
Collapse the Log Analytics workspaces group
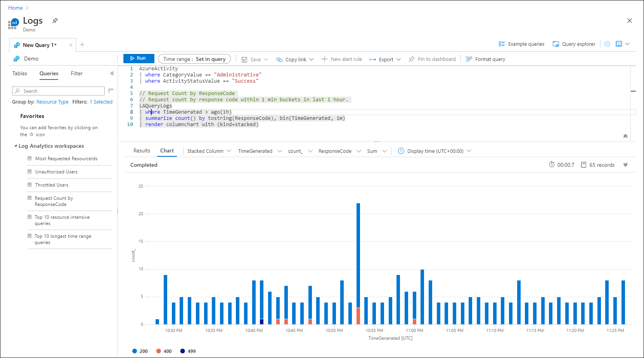pos(16,146)
